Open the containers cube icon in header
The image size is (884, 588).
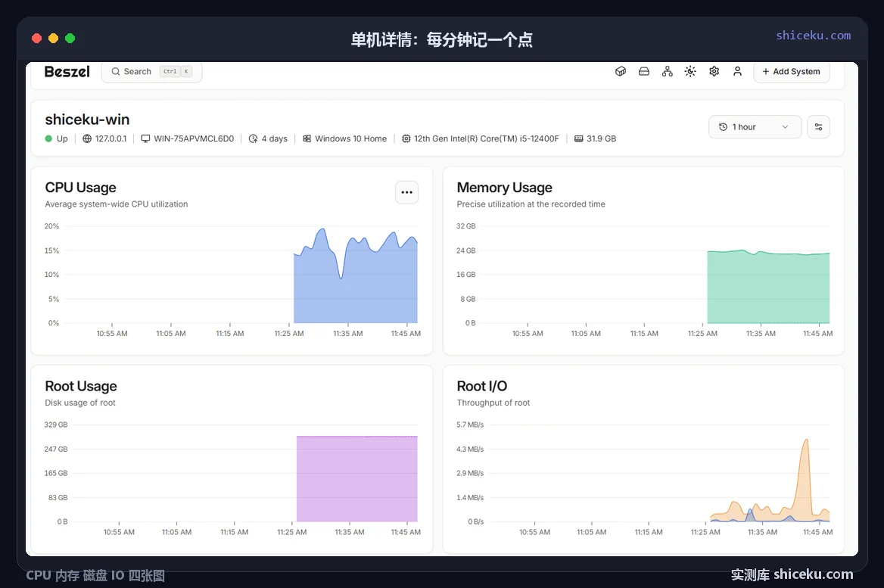click(x=621, y=72)
